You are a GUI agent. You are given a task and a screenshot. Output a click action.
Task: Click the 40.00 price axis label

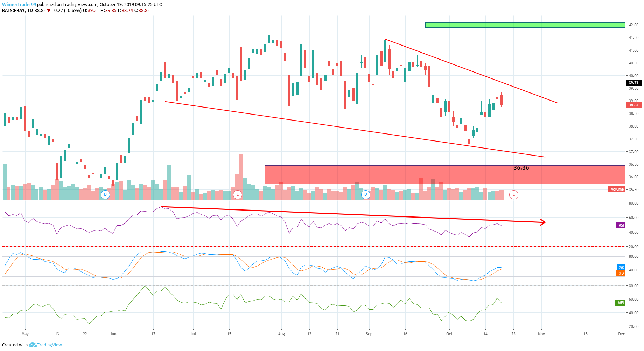(x=633, y=76)
